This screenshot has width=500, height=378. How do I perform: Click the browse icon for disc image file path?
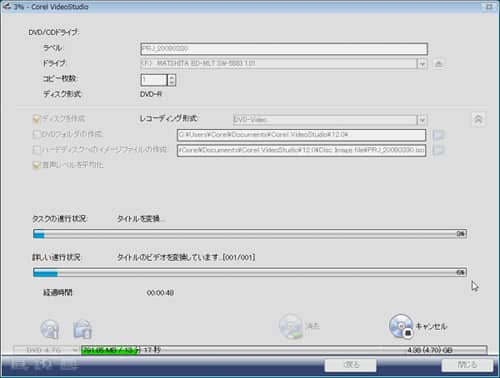(438, 150)
